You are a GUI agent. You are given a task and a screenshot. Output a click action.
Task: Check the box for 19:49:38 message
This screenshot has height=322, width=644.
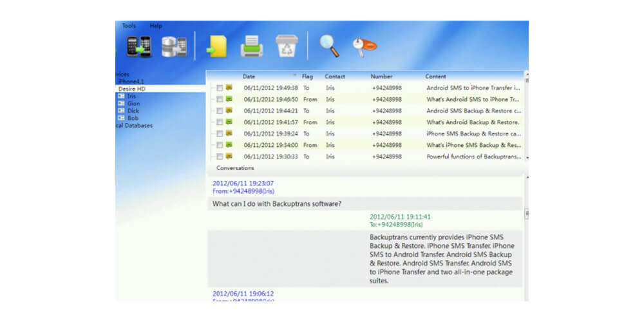point(220,88)
